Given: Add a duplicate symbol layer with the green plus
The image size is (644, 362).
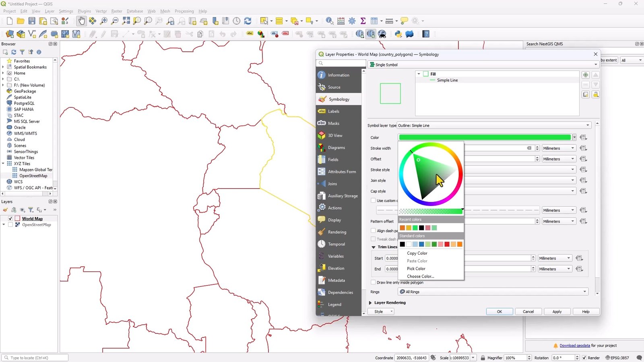Looking at the screenshot, I should 585,75.
